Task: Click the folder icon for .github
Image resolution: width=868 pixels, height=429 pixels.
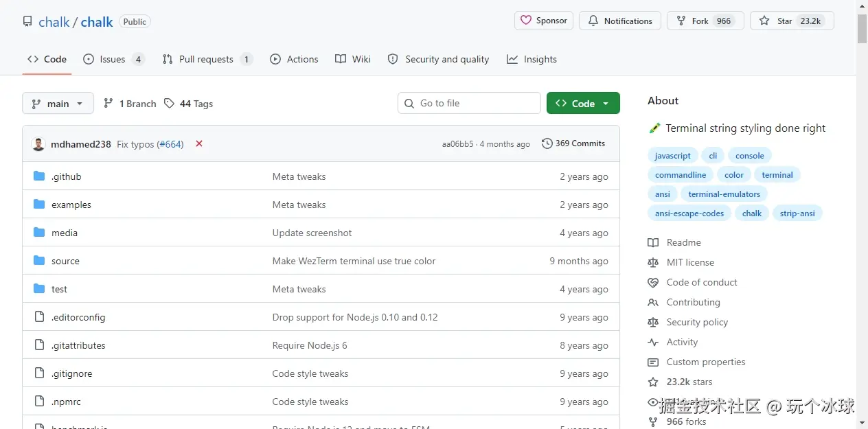Action: [39, 176]
